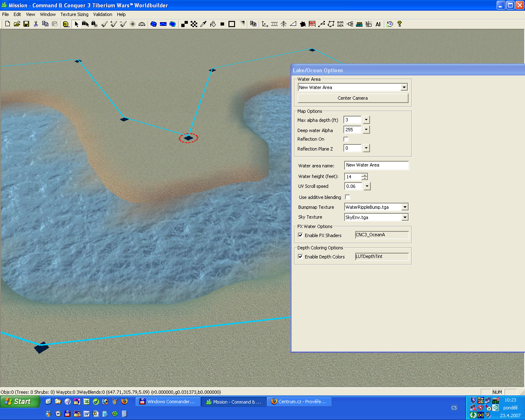
Task: Uncheck Enable FX Shaders checkbox
Action: [x=301, y=235]
